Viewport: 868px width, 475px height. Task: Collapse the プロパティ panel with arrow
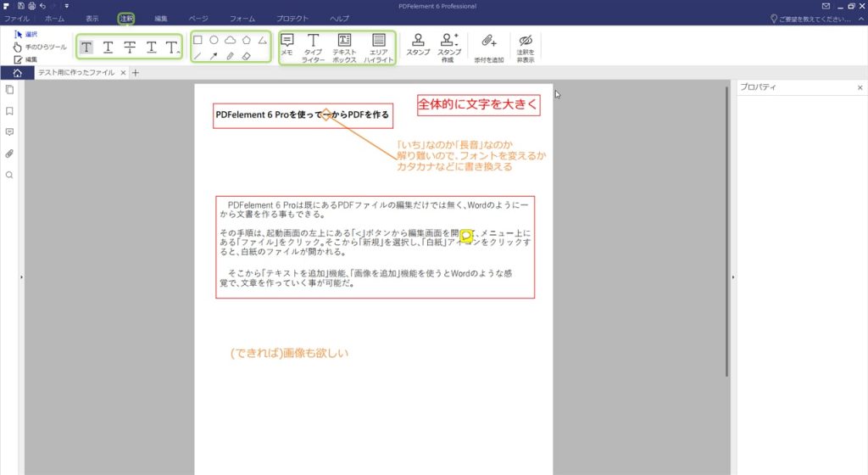(x=732, y=277)
